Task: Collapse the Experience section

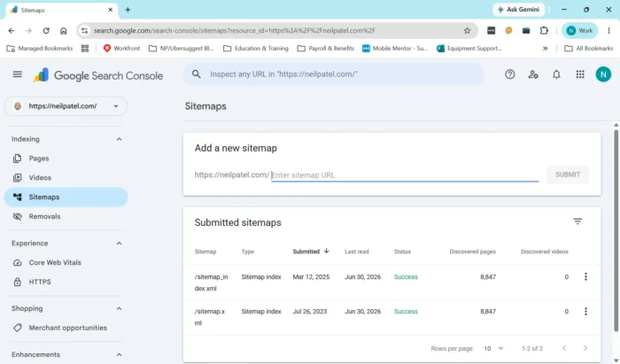Action: (119, 243)
